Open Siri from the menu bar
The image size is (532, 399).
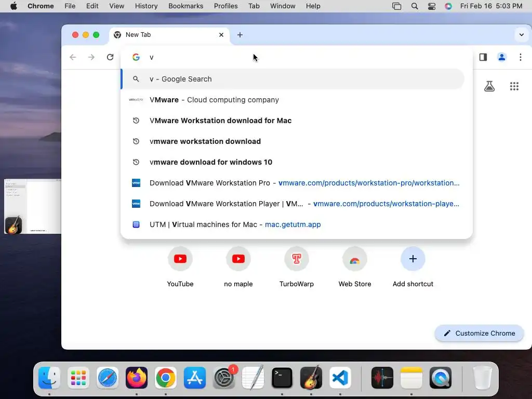point(448,6)
